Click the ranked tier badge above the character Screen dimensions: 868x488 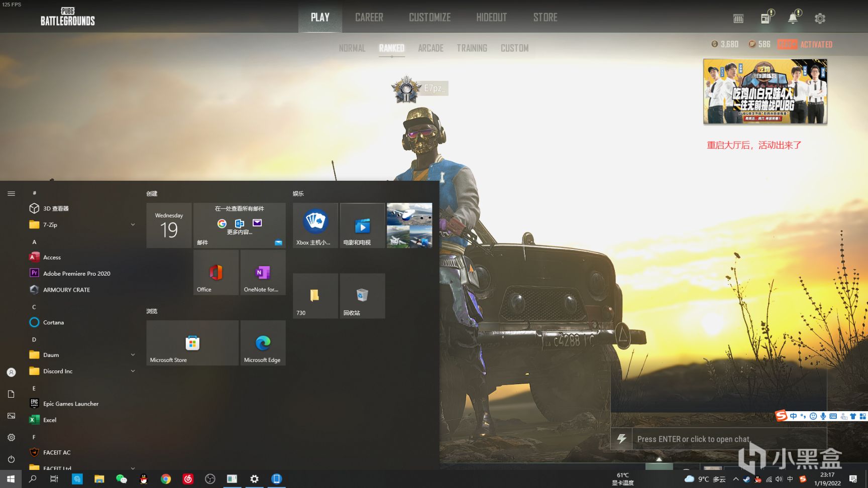pos(406,89)
